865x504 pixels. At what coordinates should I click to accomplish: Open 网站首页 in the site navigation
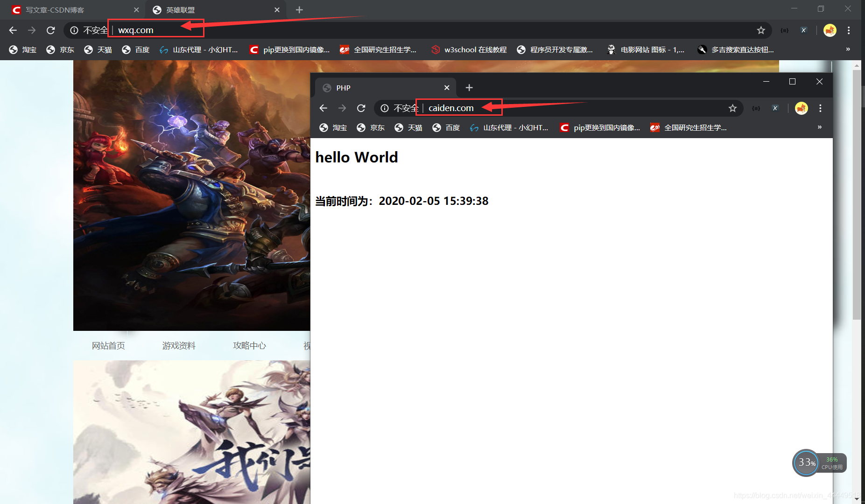pyautogui.click(x=108, y=346)
